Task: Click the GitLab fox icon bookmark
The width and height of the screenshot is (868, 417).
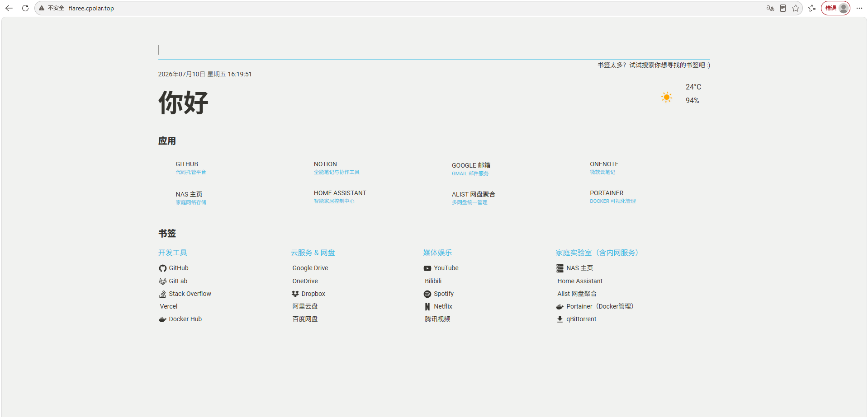Action: click(x=163, y=281)
